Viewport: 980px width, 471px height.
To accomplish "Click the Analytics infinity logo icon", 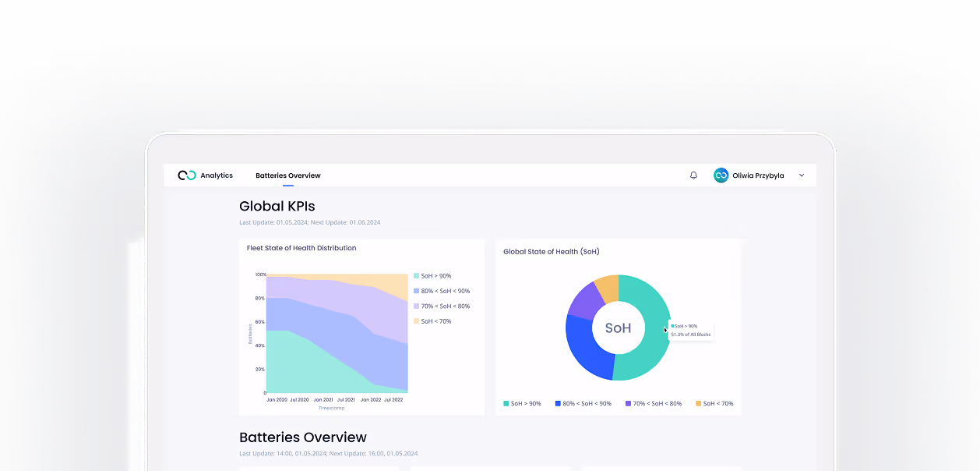I will 186,175.
